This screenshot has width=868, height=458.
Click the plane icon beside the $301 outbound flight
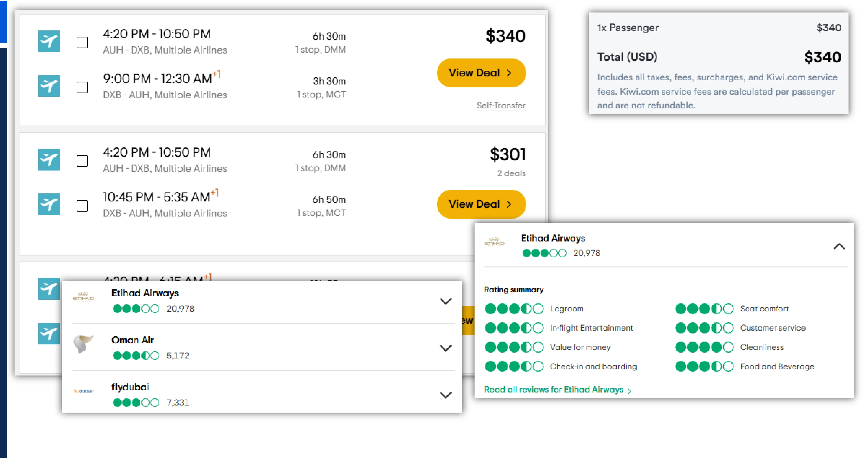pyautogui.click(x=49, y=159)
